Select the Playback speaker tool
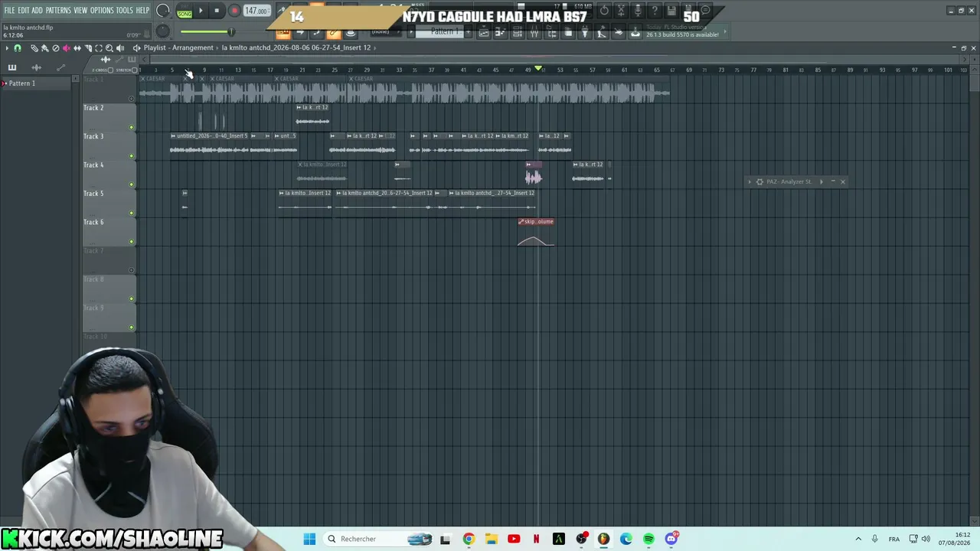The image size is (980, 551). [120, 48]
